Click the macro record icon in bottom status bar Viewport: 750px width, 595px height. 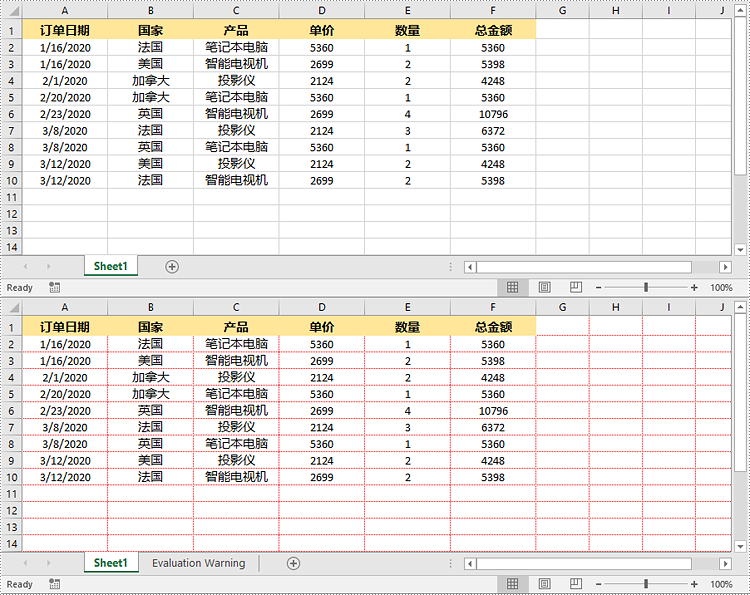click(55, 584)
